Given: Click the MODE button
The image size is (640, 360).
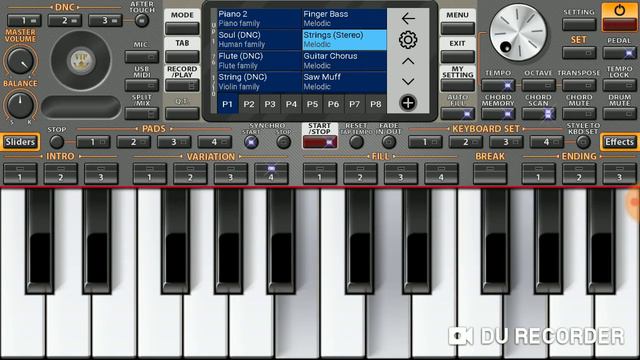Looking at the screenshot, I should coord(182,29).
